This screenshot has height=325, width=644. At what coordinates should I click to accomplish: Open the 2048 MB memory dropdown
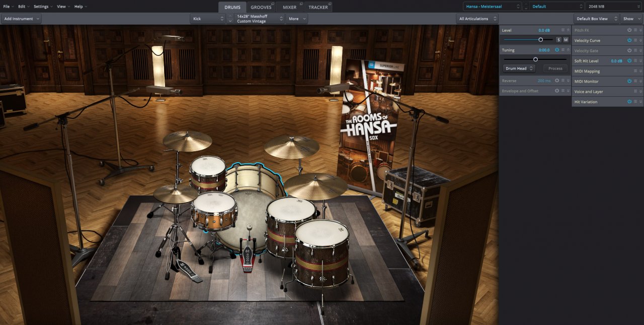614,7
